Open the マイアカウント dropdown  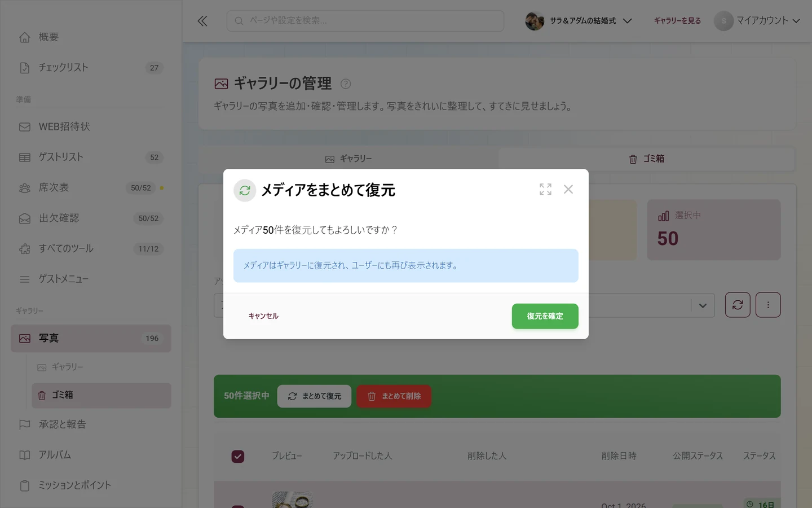tap(757, 21)
